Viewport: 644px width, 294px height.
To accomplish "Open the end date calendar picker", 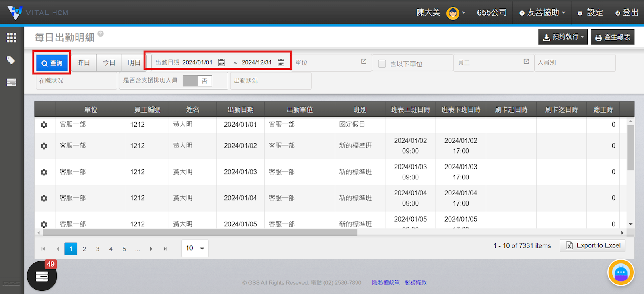I will coord(281,62).
